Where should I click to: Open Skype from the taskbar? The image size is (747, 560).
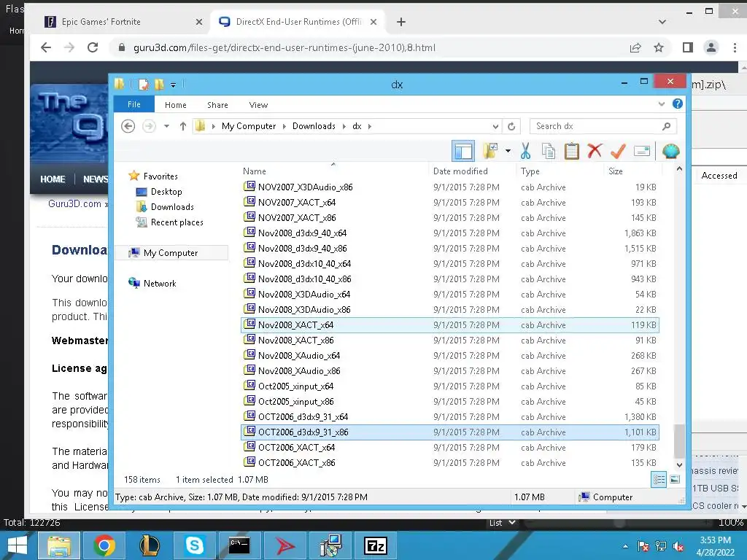pos(194,545)
